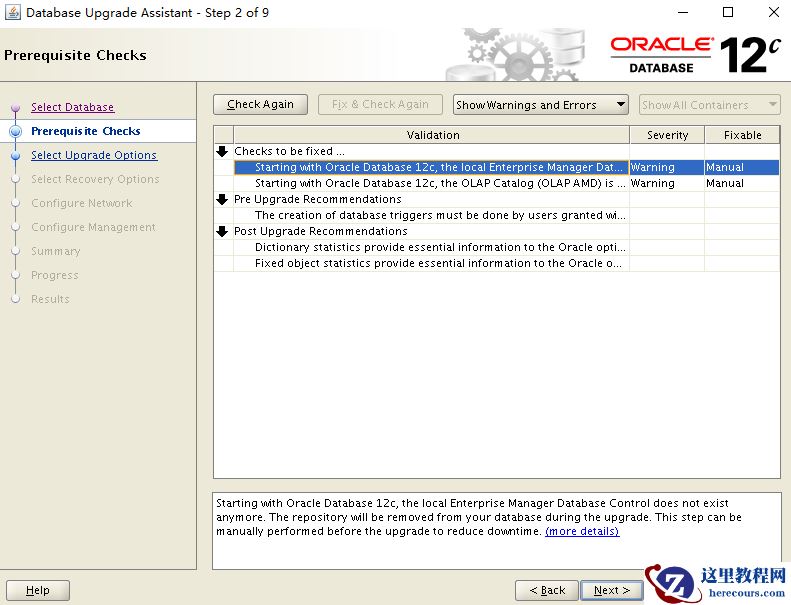The width and height of the screenshot is (791, 605).
Task: Click the Java application icon in title bar
Action: point(13,12)
